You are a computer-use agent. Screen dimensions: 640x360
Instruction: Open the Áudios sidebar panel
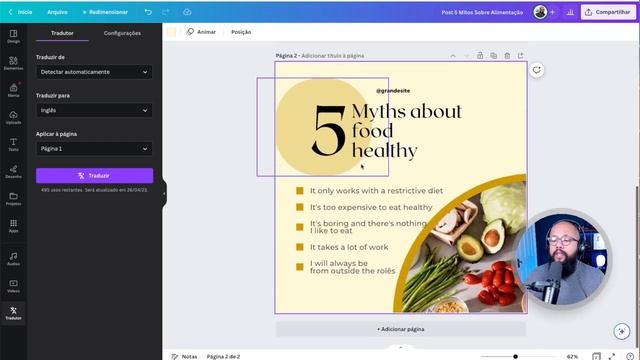(x=13, y=259)
